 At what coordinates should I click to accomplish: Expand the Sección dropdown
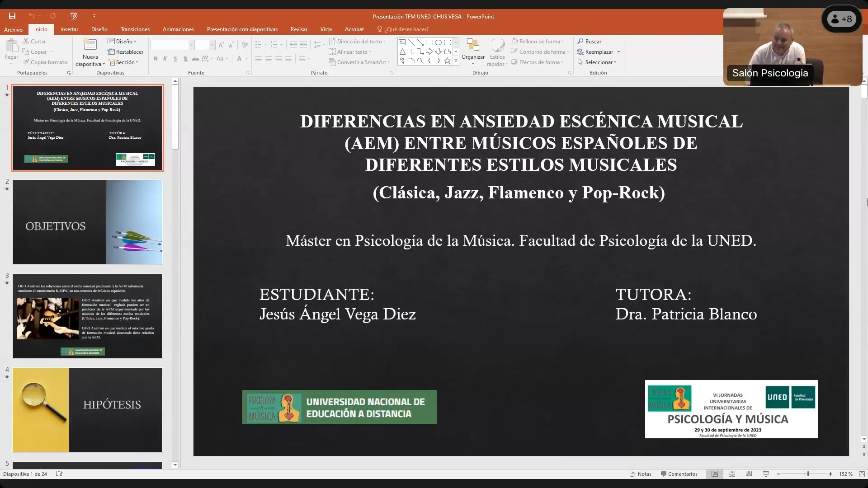coord(124,62)
